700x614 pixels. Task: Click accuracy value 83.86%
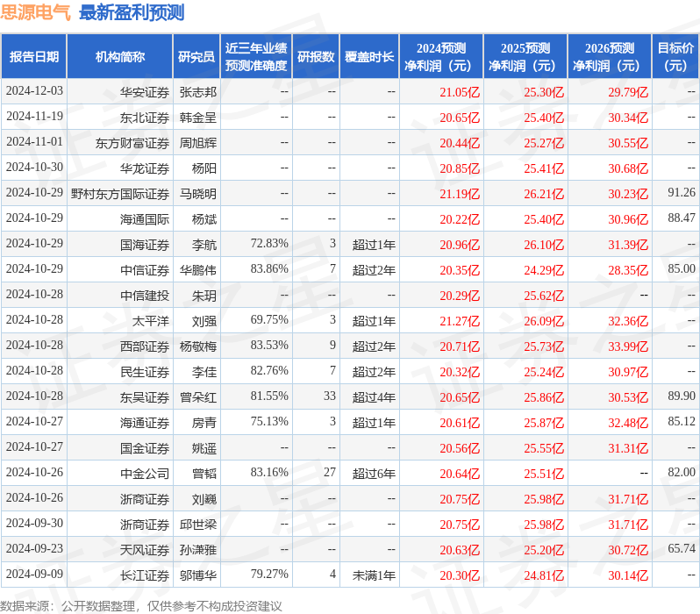pyautogui.click(x=269, y=268)
